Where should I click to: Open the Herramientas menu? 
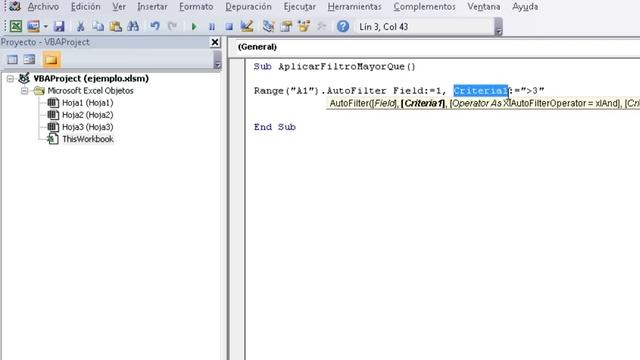[354, 7]
